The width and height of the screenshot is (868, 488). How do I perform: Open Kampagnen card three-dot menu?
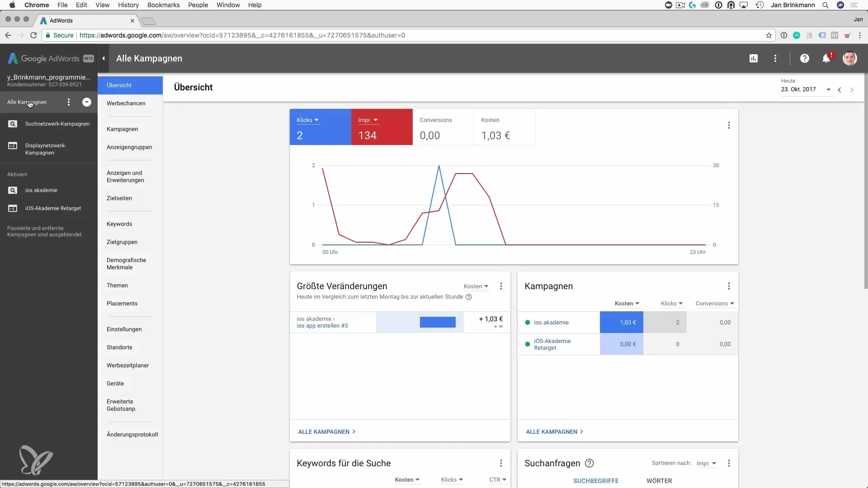pyautogui.click(x=729, y=286)
